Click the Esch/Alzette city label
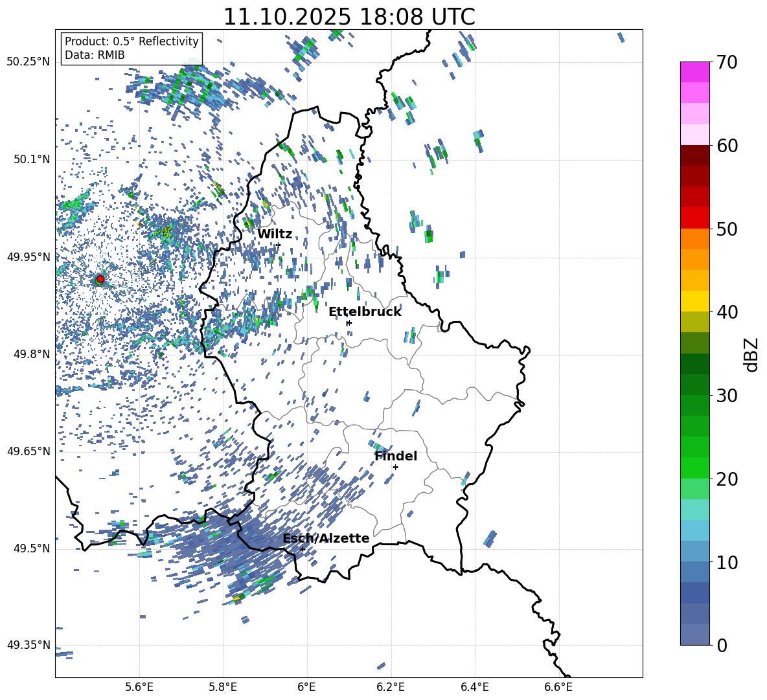 click(326, 538)
